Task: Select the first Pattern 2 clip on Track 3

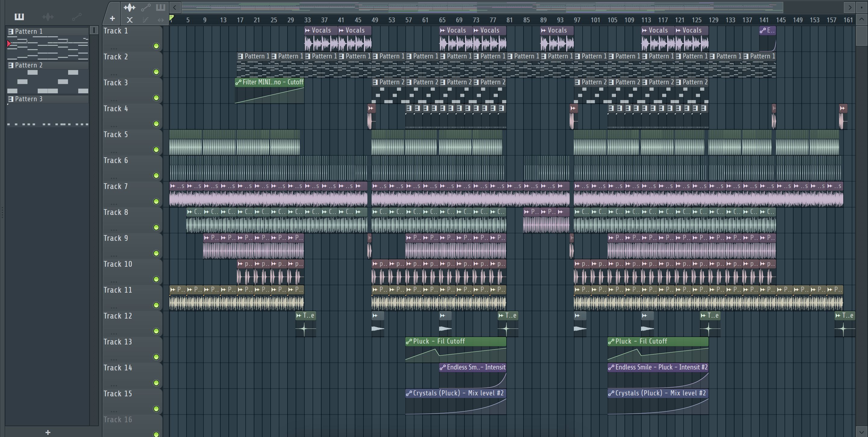Action: 388,91
